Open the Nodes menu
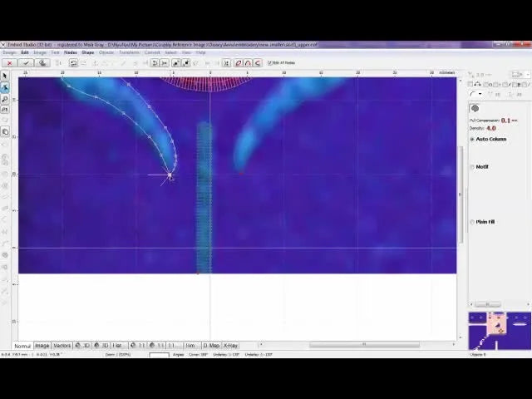 (x=71, y=52)
